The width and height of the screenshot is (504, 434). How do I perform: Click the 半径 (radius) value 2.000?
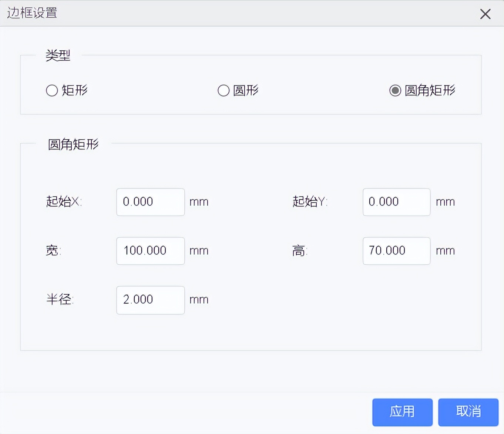coord(150,300)
